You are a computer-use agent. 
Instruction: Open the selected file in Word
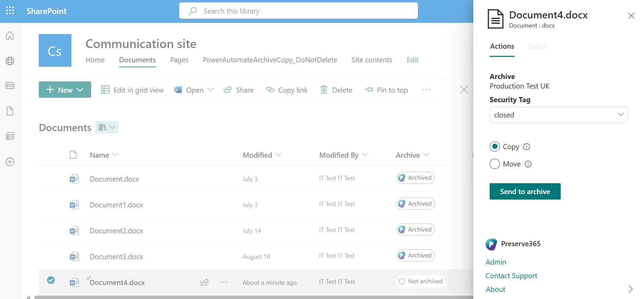point(189,90)
